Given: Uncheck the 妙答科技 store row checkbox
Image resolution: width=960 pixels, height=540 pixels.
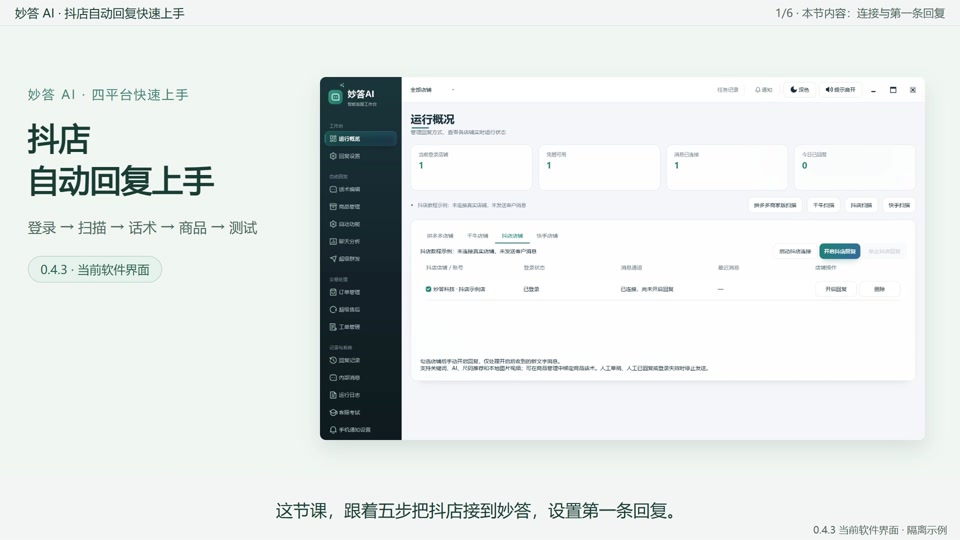Looking at the screenshot, I should coord(428,289).
